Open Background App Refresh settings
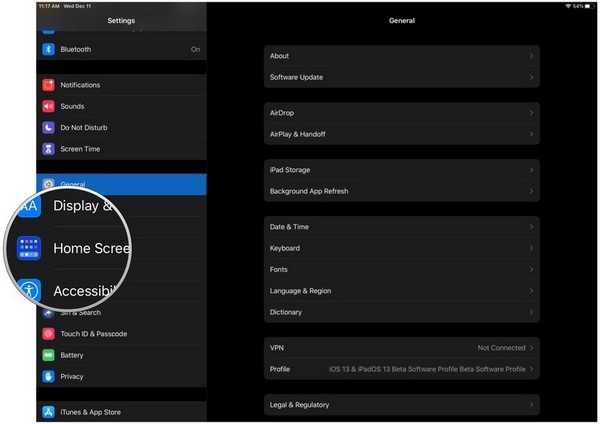Viewport: 600px width, 424px height. pyautogui.click(x=401, y=191)
